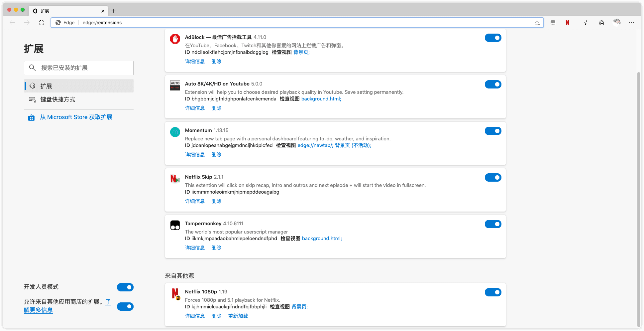
Task: Select the AdBlock ID ndcileolkflehcjpmjnfbnaibdcgglog
Action: pyautogui.click(x=230, y=52)
